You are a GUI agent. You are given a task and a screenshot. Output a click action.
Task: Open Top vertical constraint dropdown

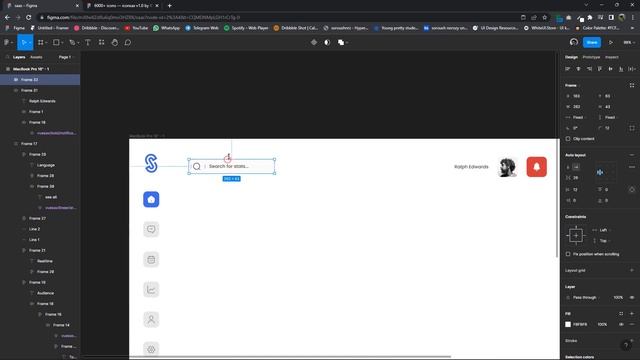click(602, 241)
